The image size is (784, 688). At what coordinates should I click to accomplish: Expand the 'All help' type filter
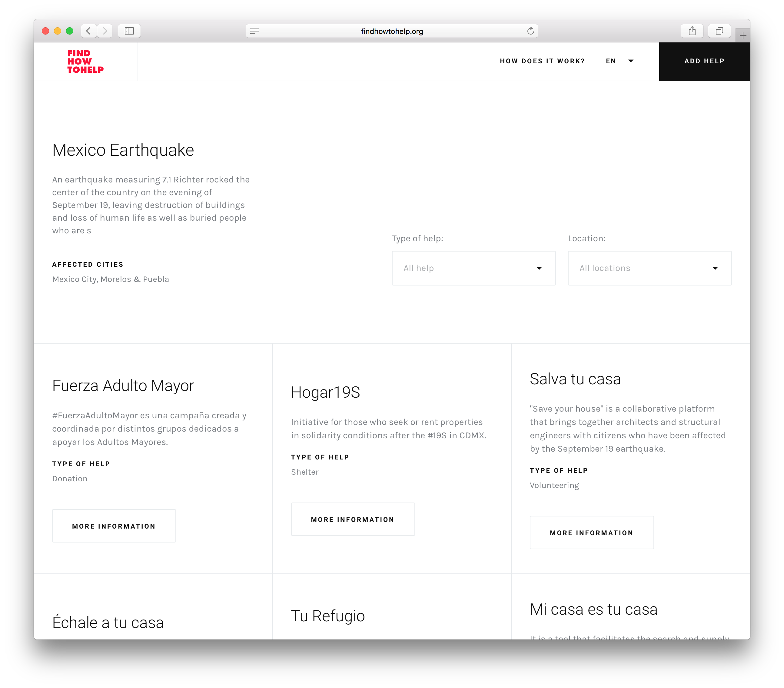click(473, 268)
